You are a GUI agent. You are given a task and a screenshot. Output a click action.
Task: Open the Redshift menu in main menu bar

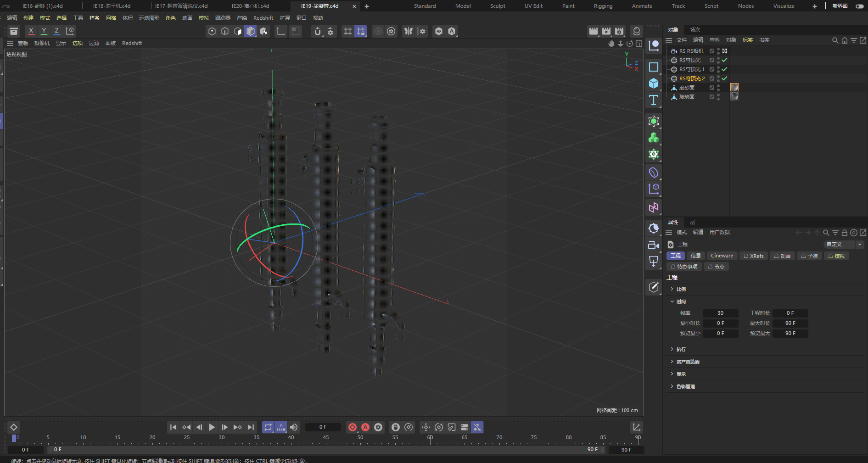click(263, 18)
